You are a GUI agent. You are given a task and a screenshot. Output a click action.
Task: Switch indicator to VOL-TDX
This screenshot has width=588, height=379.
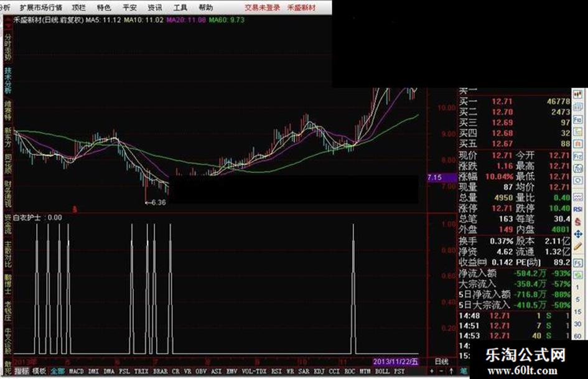coord(254,371)
